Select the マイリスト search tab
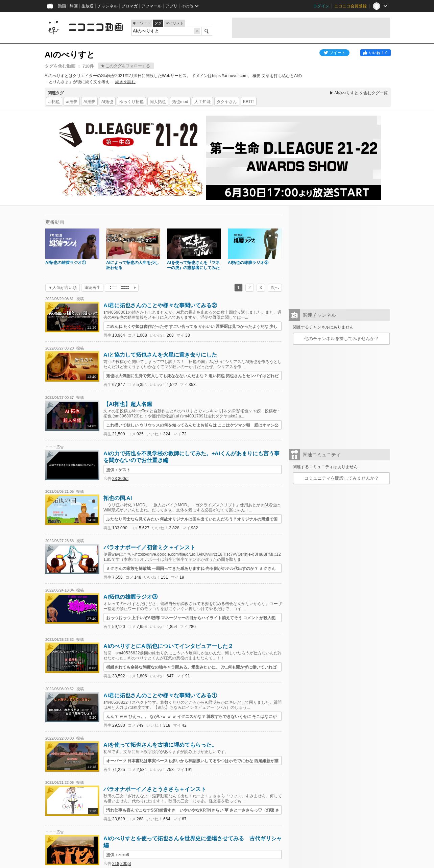 coord(174,23)
